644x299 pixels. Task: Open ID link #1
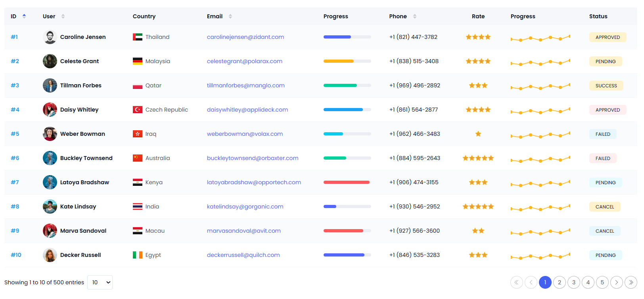(x=14, y=37)
